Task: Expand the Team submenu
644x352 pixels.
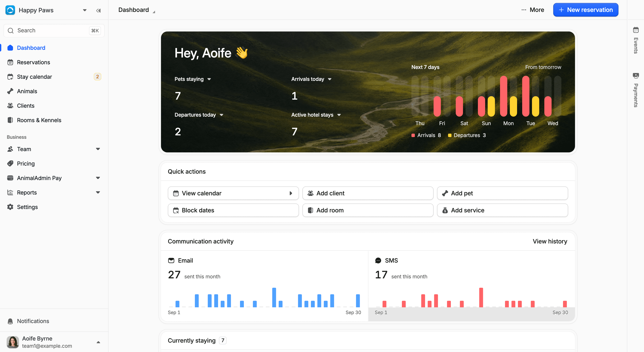Action: (98, 149)
